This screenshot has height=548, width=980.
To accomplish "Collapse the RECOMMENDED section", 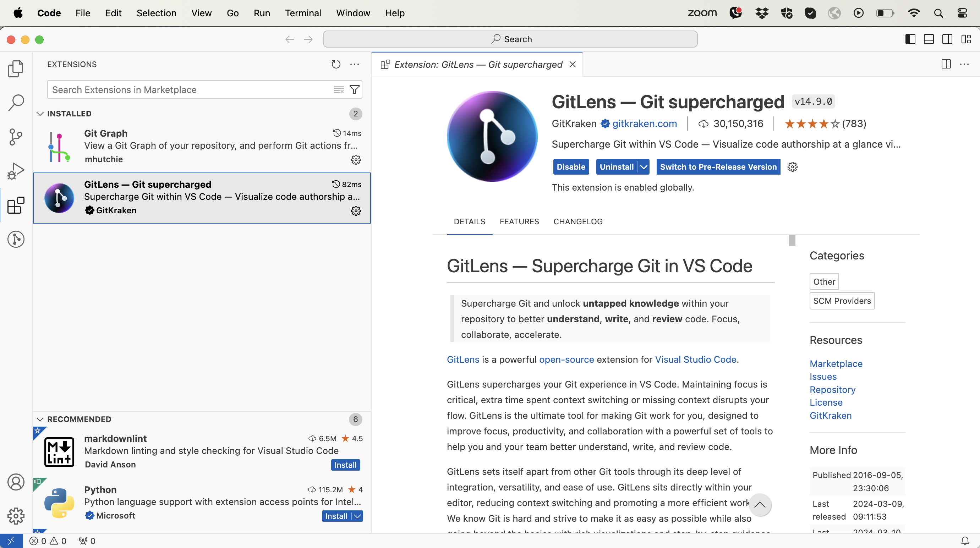I will point(40,419).
